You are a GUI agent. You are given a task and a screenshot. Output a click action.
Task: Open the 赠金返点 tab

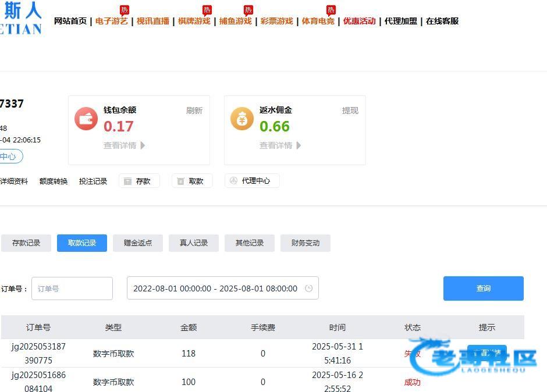pyautogui.click(x=138, y=243)
